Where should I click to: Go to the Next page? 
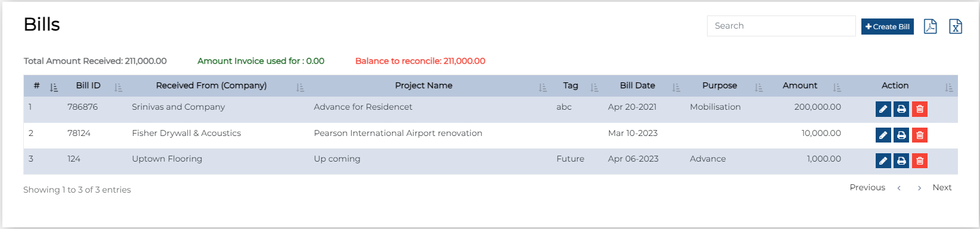[x=942, y=187]
